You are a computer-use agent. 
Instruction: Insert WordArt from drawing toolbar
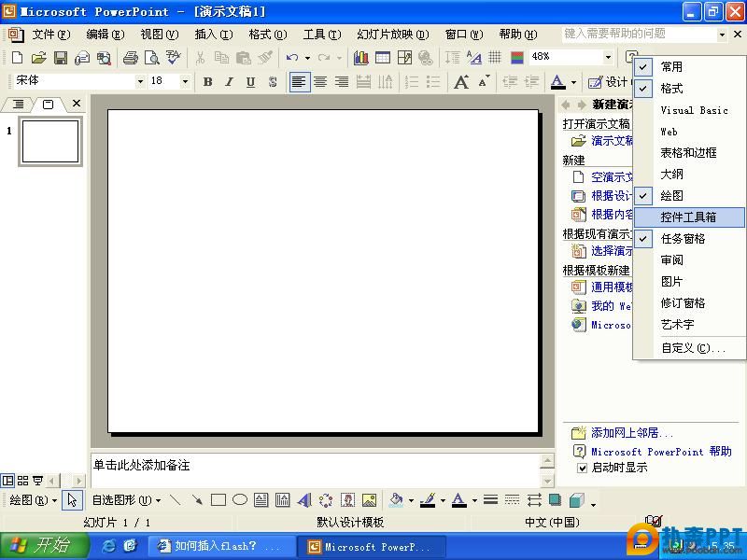tap(304, 500)
